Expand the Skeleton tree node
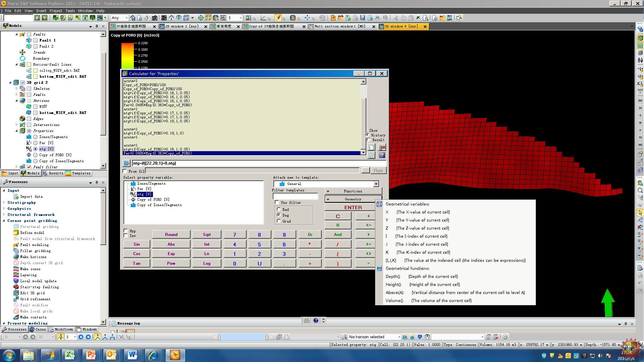The height and width of the screenshot is (362, 644). [16, 88]
